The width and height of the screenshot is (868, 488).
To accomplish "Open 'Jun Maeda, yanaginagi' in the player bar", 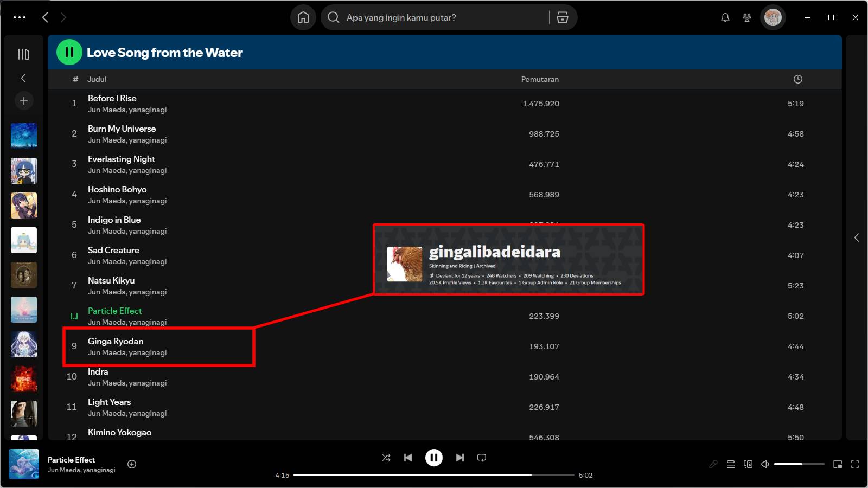I will (x=81, y=470).
